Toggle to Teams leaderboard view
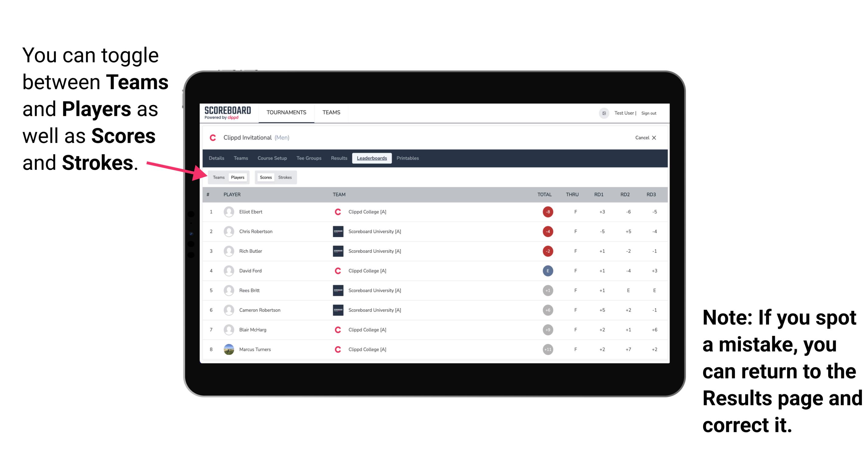The image size is (868, 467). [x=218, y=177]
